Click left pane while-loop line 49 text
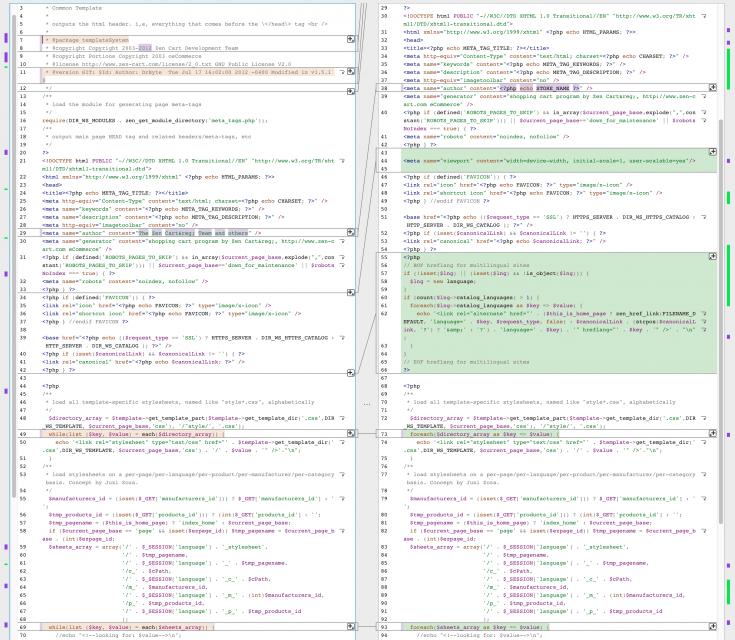The image size is (735, 640). coord(135,434)
